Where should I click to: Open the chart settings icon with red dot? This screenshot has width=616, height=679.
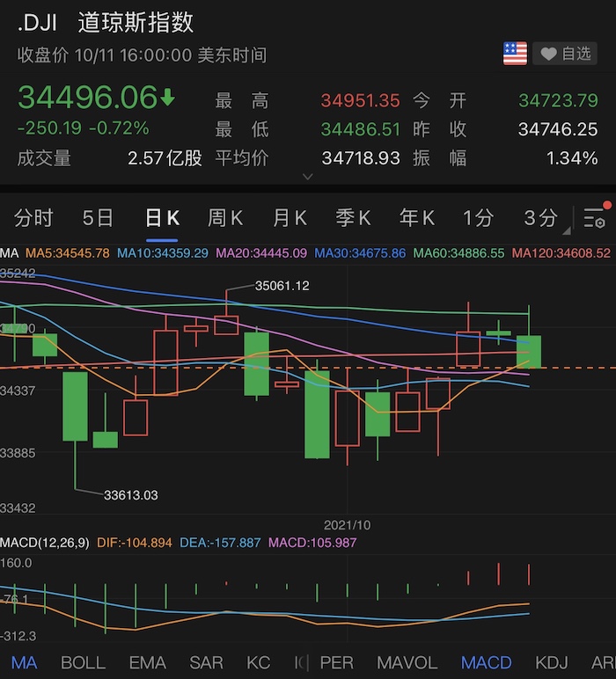[595, 217]
